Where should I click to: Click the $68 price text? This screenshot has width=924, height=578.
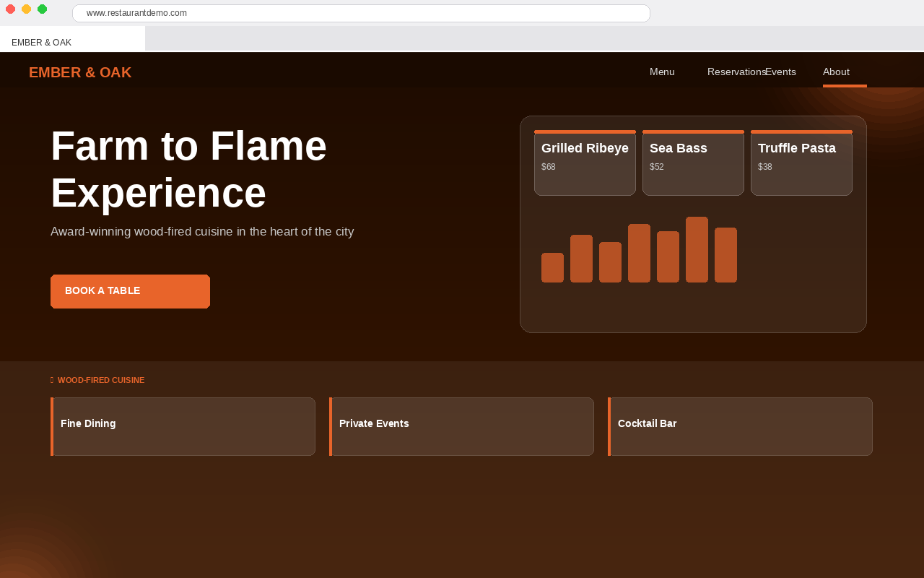549,167
